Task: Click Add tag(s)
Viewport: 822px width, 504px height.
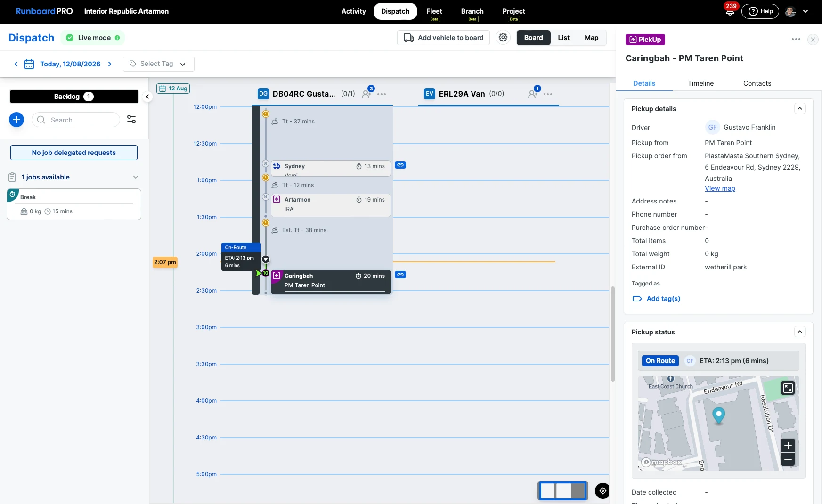Action: [x=657, y=299]
